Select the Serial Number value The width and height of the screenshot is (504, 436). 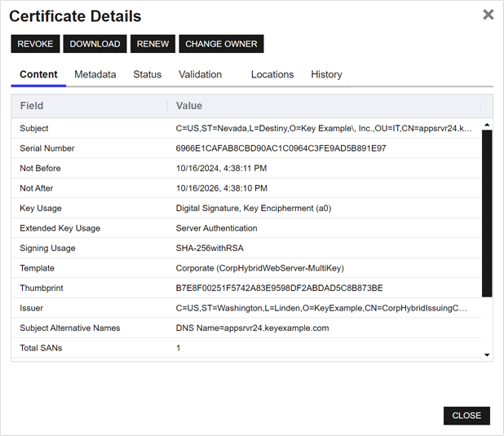tap(281, 148)
